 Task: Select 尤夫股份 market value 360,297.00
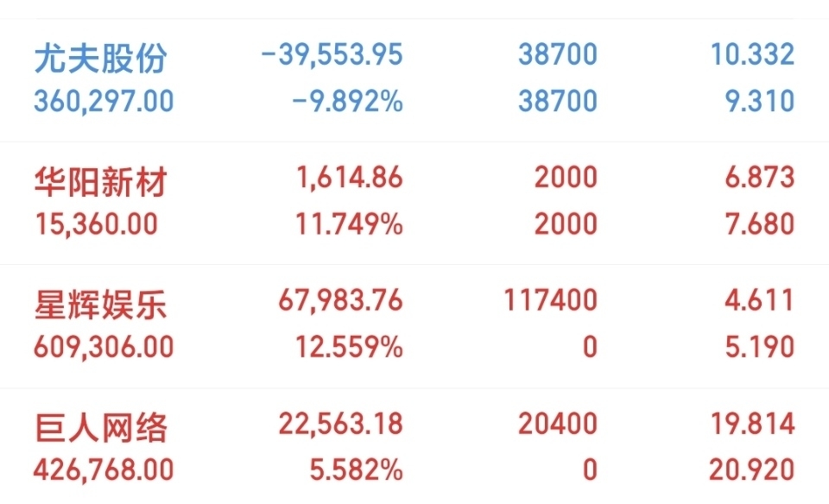click(104, 101)
